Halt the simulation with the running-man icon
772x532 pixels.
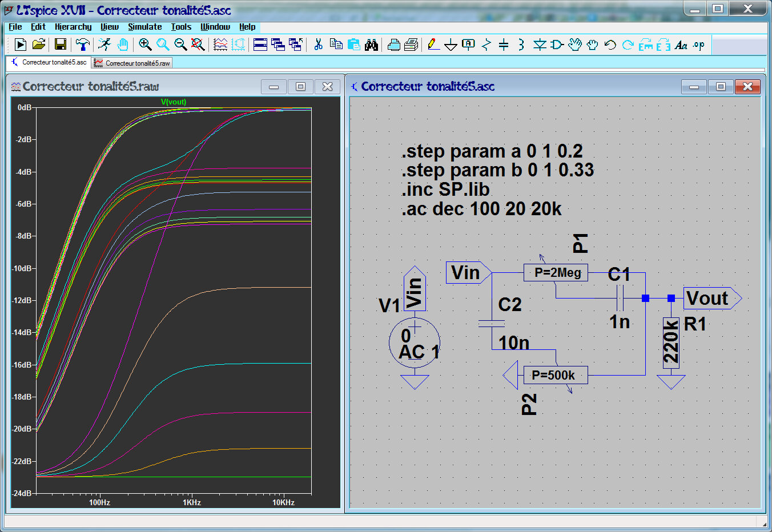(104, 45)
